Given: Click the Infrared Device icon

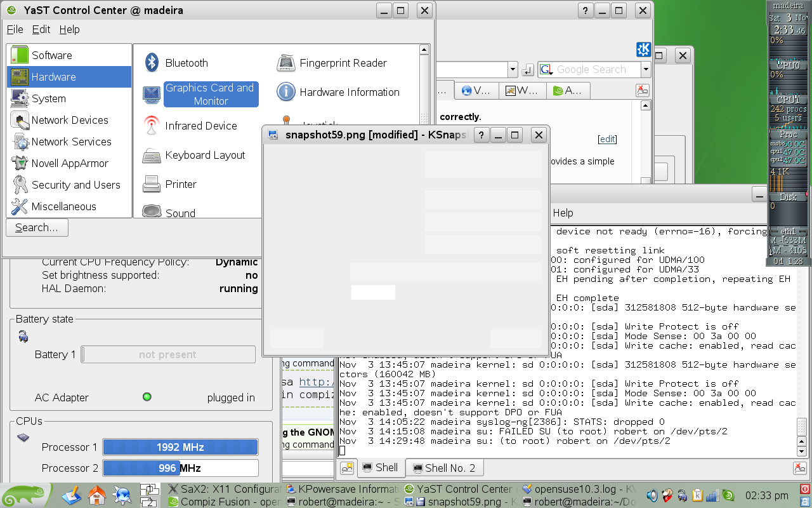Looking at the screenshot, I should click(x=151, y=125).
